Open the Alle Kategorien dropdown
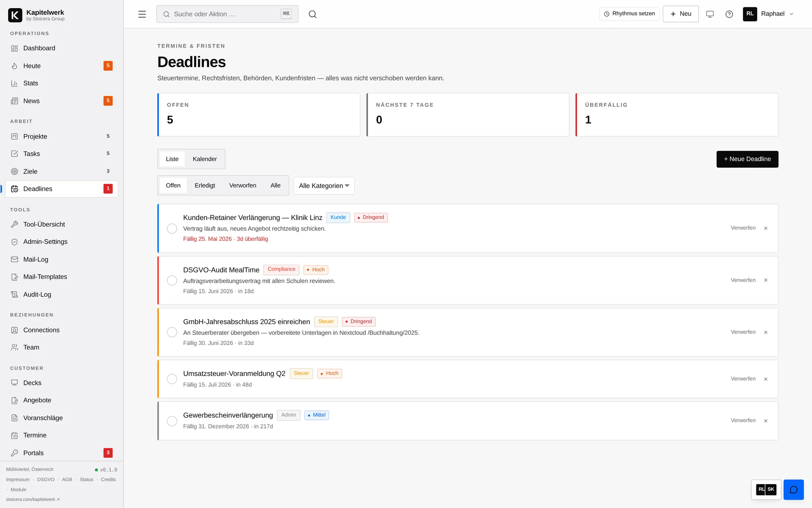 click(x=324, y=186)
